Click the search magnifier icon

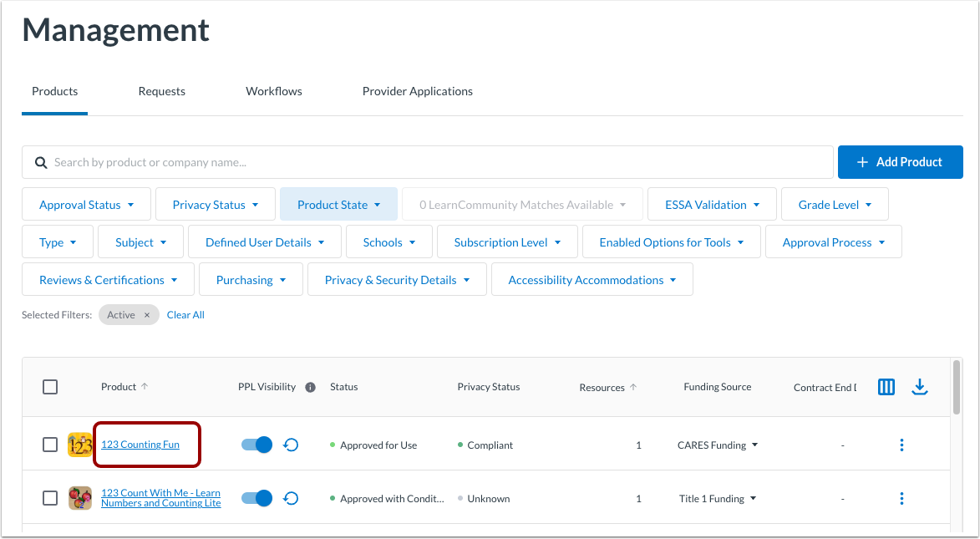coord(40,162)
